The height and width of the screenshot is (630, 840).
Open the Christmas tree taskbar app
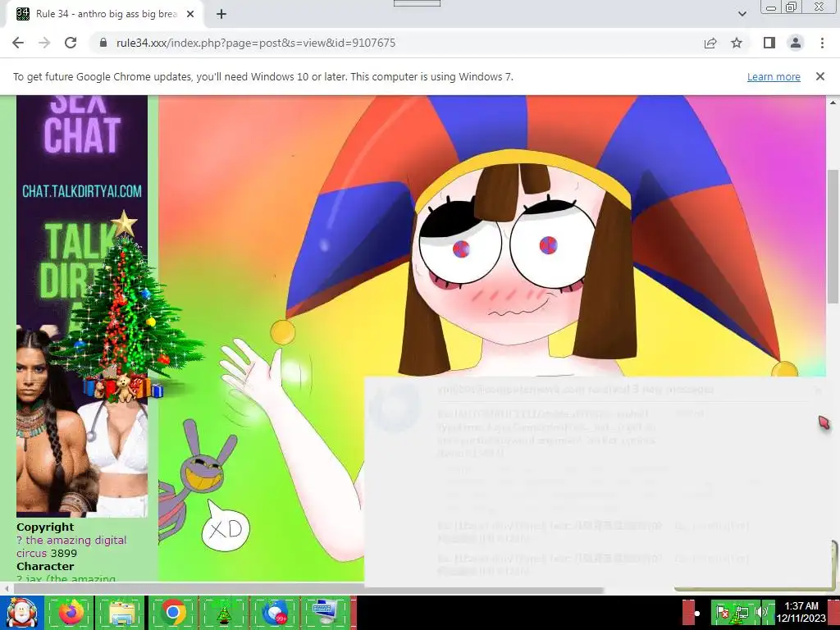point(223,613)
